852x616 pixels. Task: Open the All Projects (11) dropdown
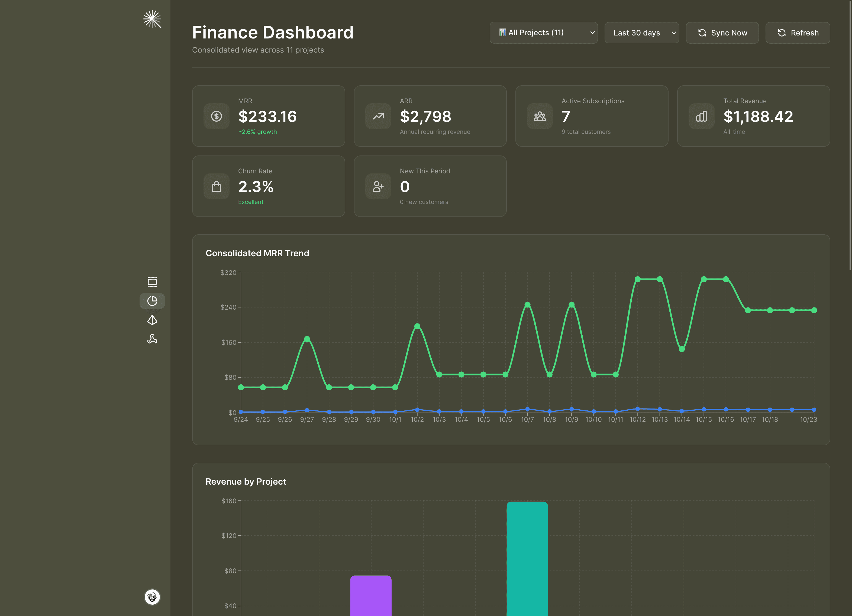(544, 33)
